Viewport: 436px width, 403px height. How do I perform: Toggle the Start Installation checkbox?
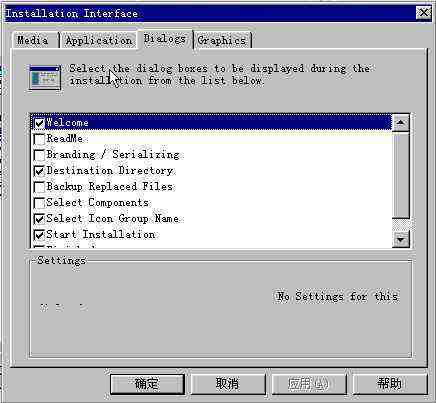(39, 235)
